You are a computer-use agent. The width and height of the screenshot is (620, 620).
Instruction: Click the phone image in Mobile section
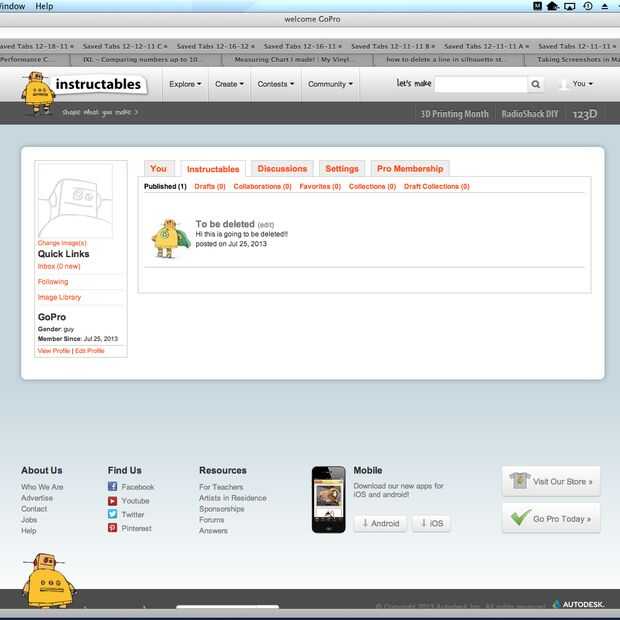328,499
